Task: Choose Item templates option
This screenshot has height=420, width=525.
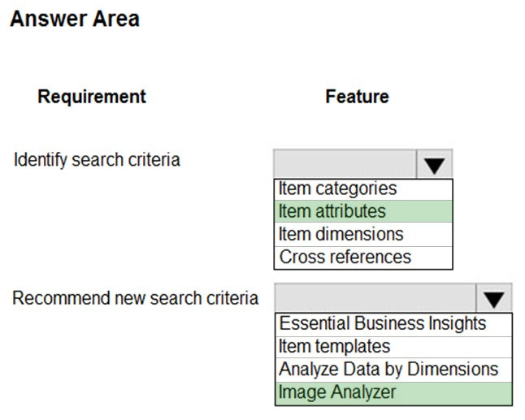Action: 393,347
